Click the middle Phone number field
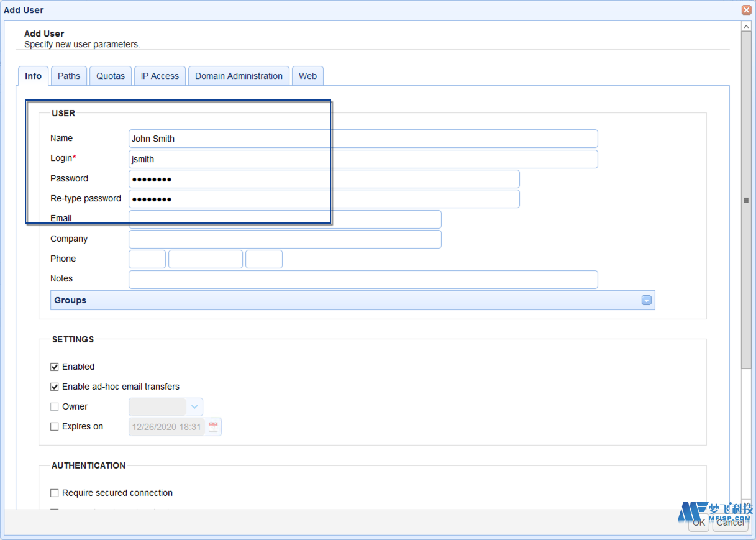Viewport: 756px width, 540px height. [206, 259]
